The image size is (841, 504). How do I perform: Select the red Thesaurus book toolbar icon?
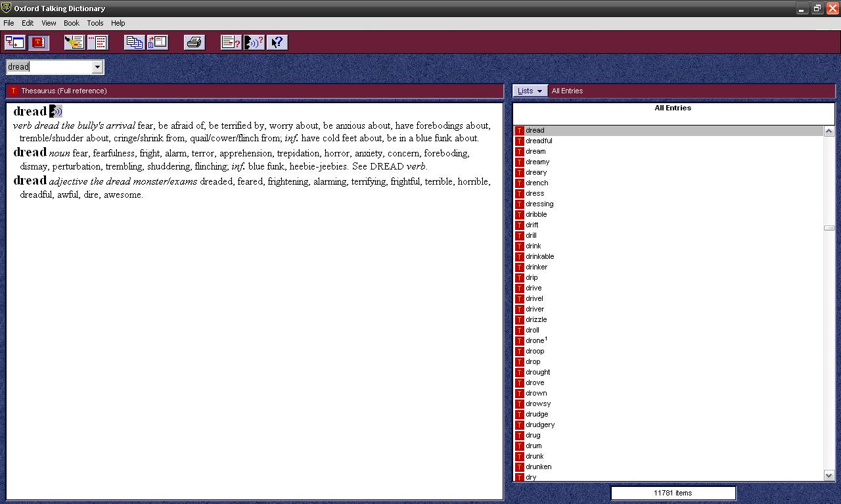click(x=38, y=43)
